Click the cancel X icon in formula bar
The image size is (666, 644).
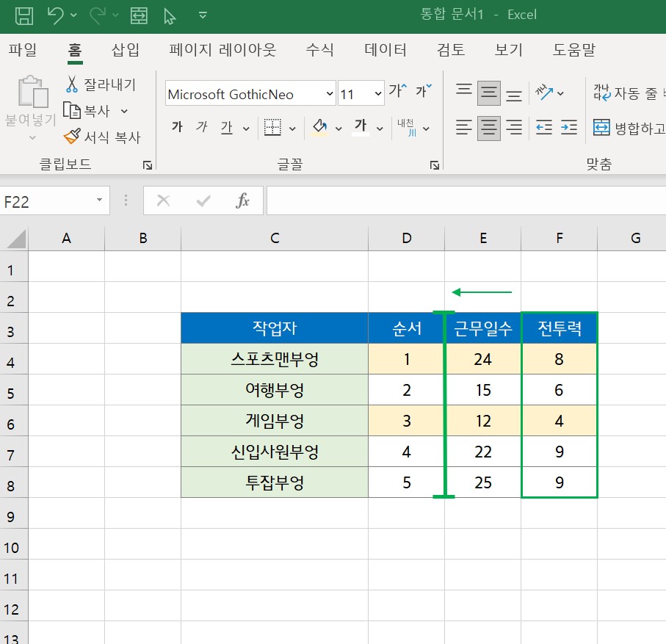pos(164,200)
